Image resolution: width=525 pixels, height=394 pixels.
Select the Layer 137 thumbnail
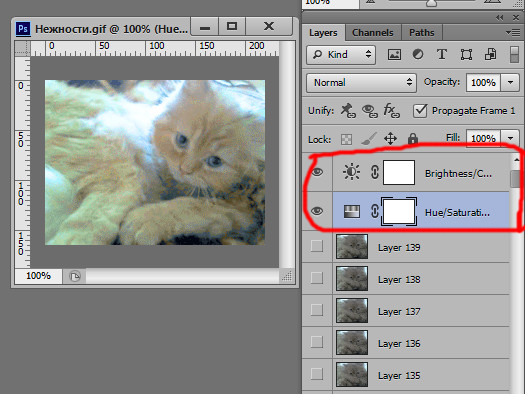point(352,311)
